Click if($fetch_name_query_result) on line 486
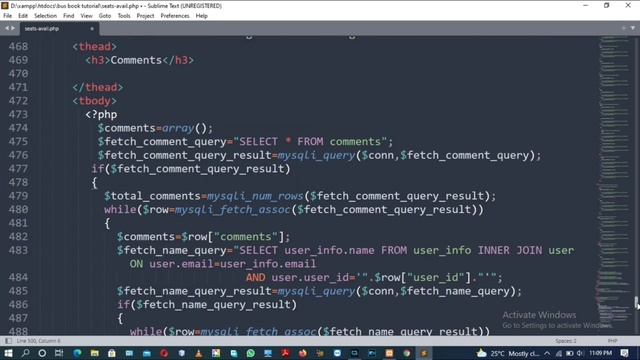The width and height of the screenshot is (640, 360). coord(207,304)
